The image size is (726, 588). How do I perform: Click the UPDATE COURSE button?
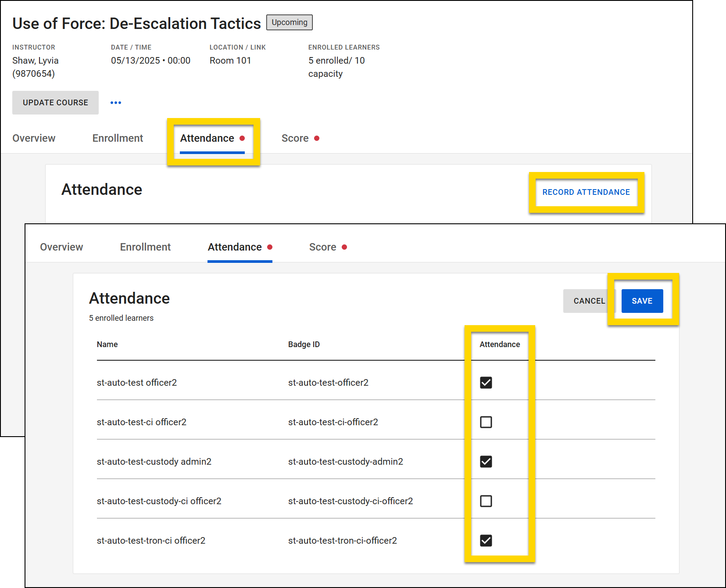coord(55,103)
